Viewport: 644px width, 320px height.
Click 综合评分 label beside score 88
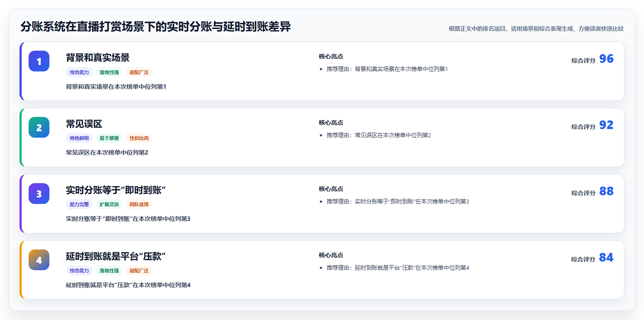click(x=583, y=193)
